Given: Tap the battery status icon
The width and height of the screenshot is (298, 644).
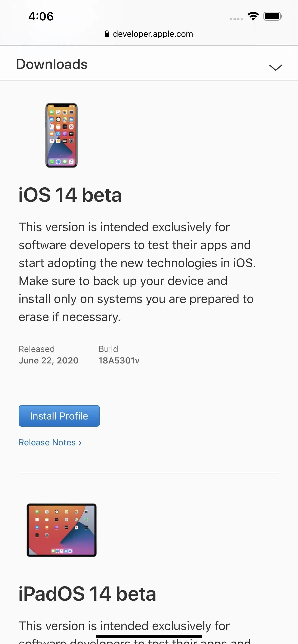Looking at the screenshot, I should tap(273, 16).
